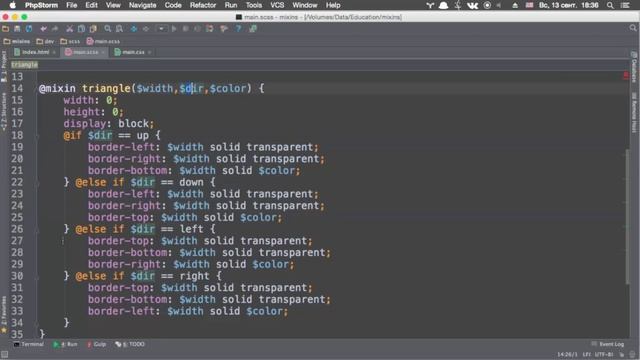Open macOS Spotlight search

(x=610, y=5)
